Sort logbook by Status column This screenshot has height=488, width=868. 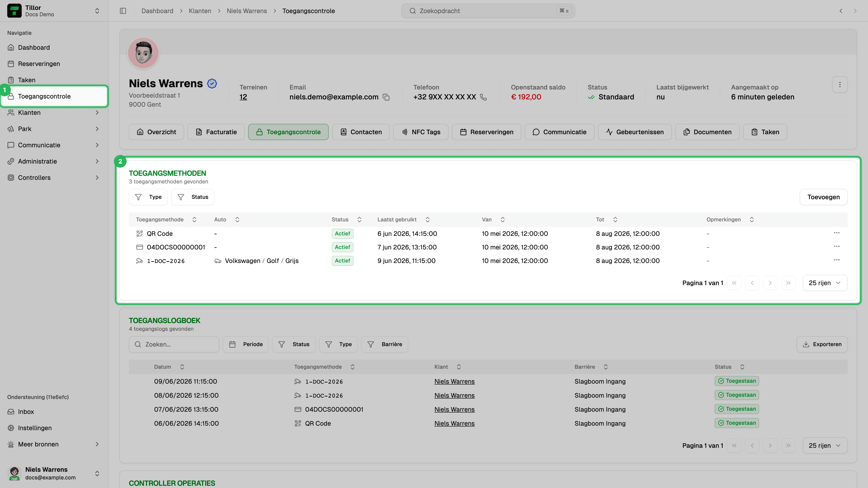(x=742, y=367)
